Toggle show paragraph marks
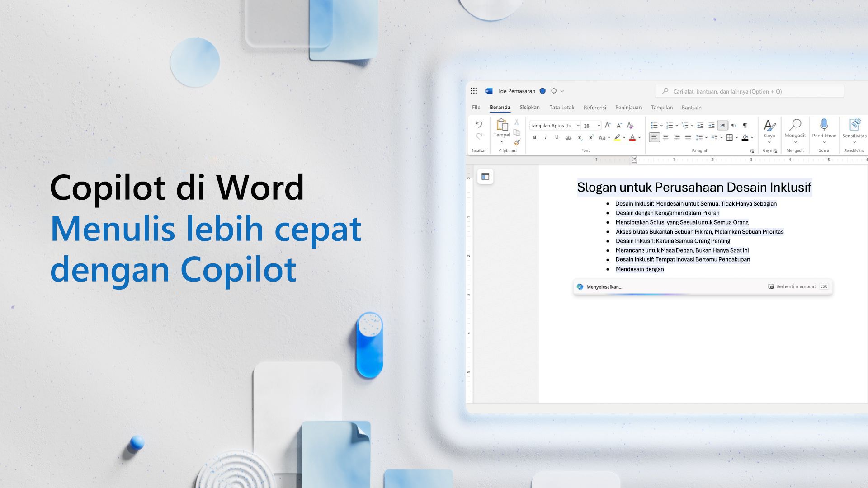The width and height of the screenshot is (868, 488). pos(745,125)
